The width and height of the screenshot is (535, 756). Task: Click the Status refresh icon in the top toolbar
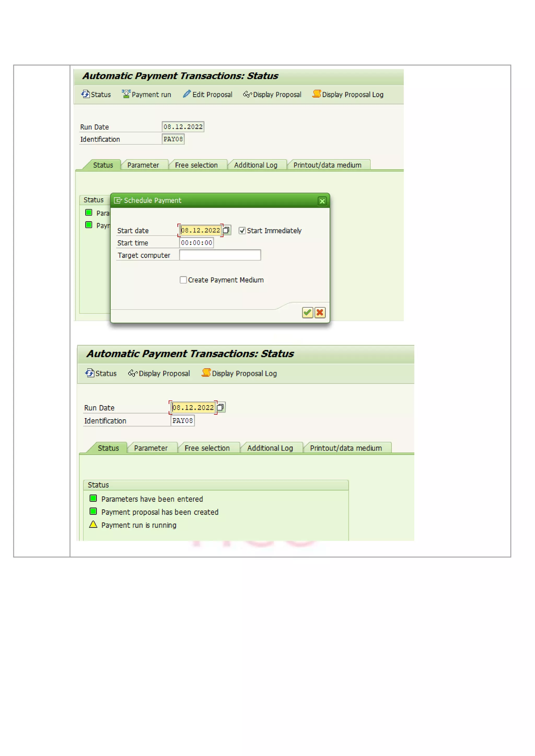85,94
